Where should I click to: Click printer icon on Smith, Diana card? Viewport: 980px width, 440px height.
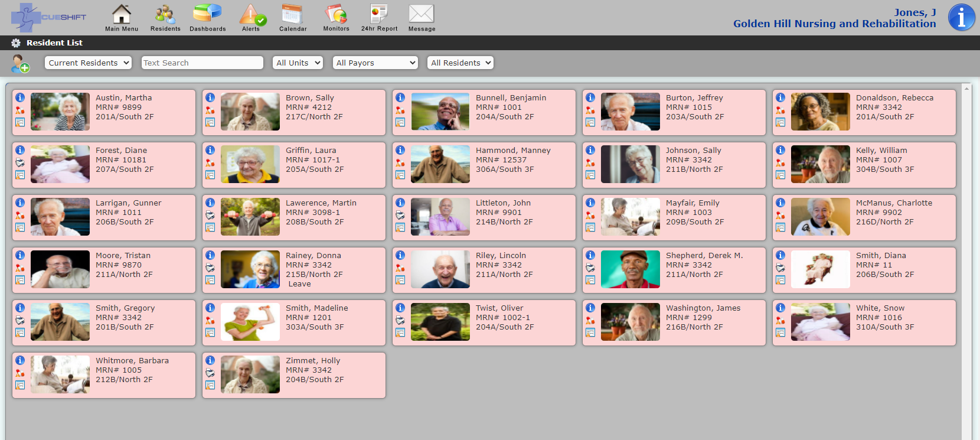pos(780,268)
